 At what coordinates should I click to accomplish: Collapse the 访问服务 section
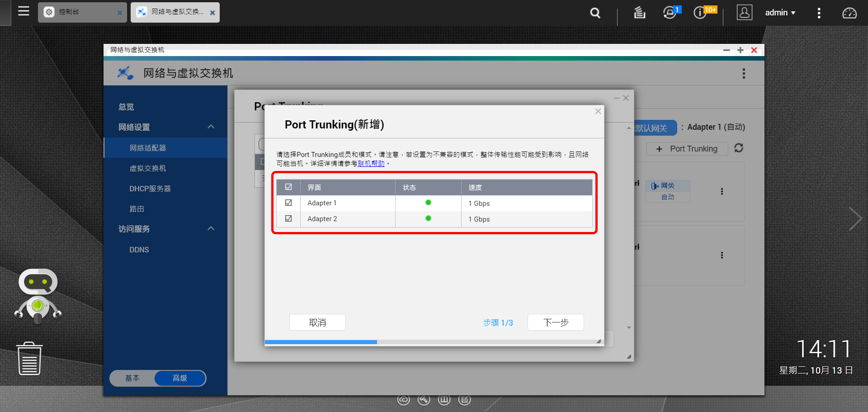point(211,229)
